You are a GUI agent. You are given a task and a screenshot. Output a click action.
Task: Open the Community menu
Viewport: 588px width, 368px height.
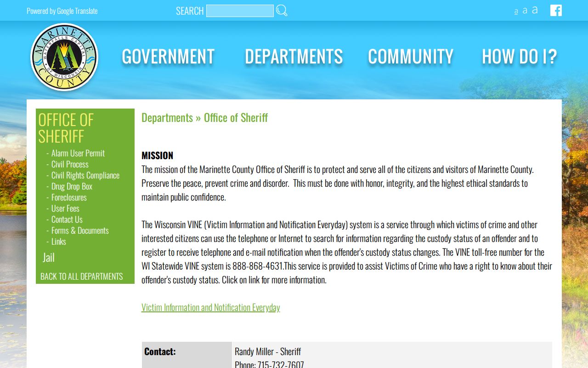point(411,57)
